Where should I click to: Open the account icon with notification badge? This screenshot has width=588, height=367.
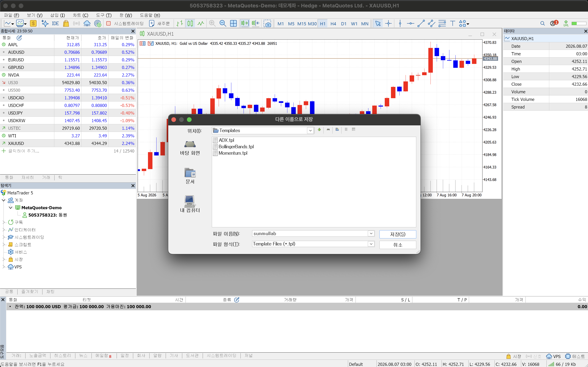[554, 23]
